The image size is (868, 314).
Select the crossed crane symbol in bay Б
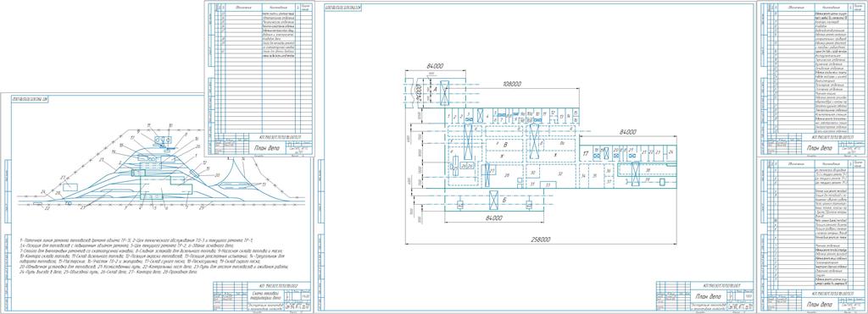coord(494,200)
